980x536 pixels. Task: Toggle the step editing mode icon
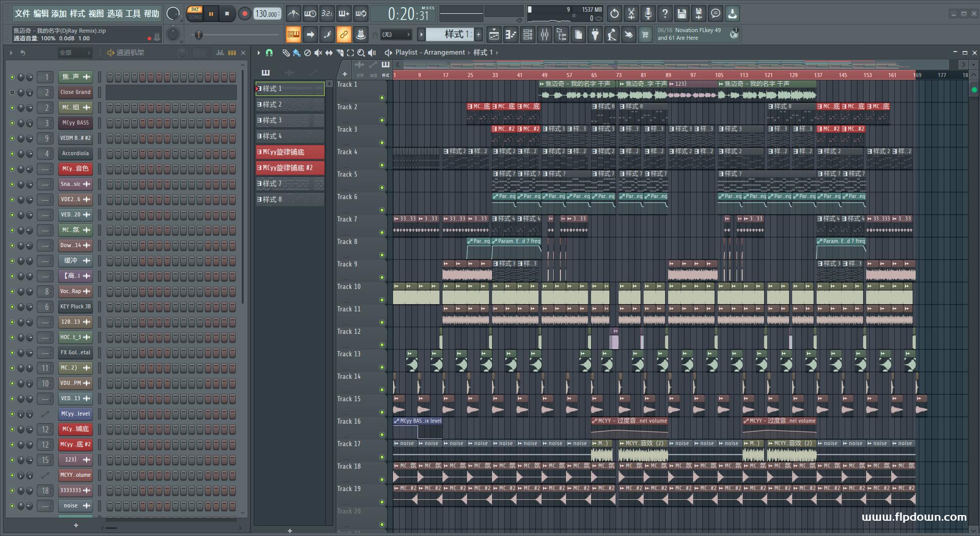pos(327,35)
